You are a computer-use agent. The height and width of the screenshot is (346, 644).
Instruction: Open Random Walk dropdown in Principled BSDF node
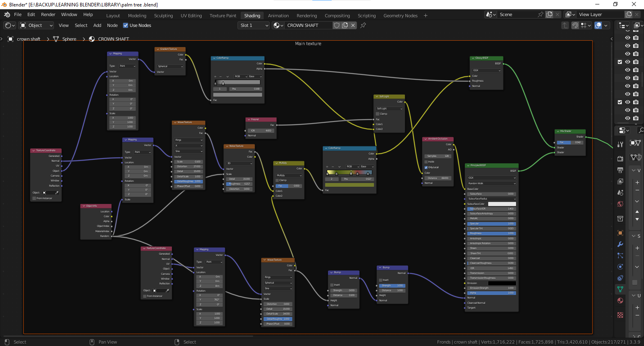point(491,183)
